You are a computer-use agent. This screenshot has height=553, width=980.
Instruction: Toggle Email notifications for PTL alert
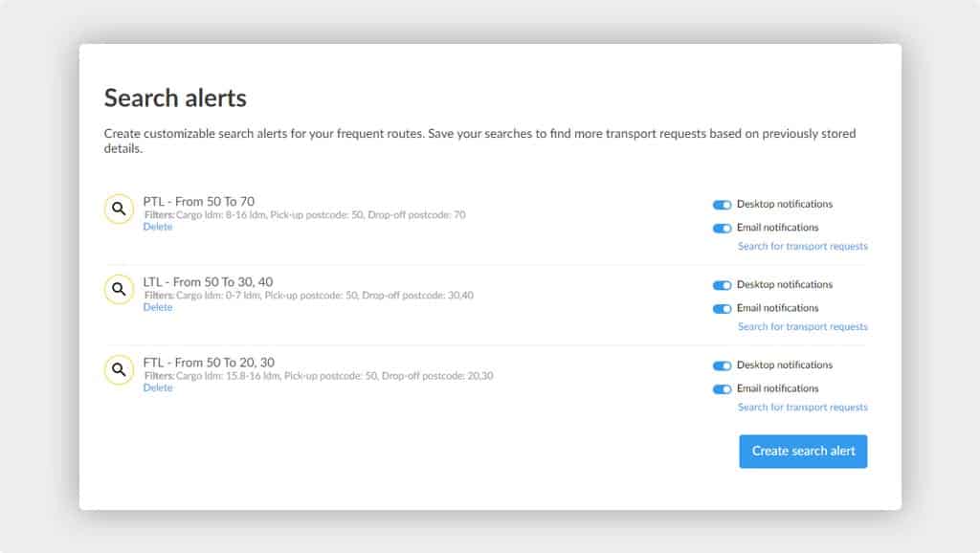click(x=722, y=228)
